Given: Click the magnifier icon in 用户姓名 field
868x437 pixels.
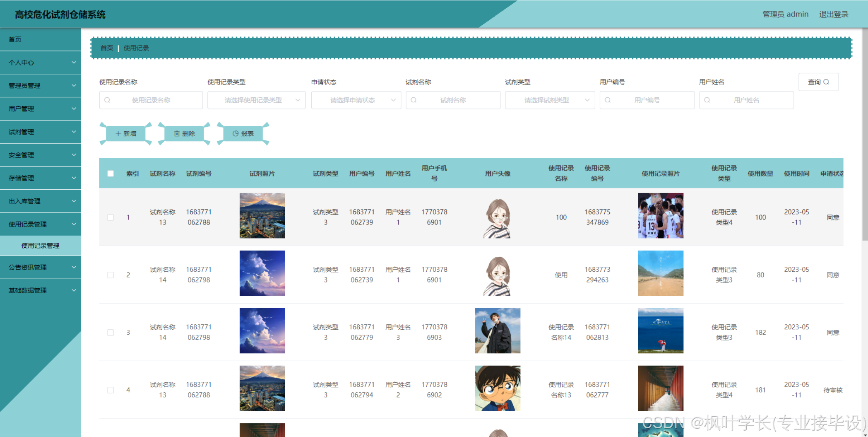Looking at the screenshot, I should [x=707, y=100].
